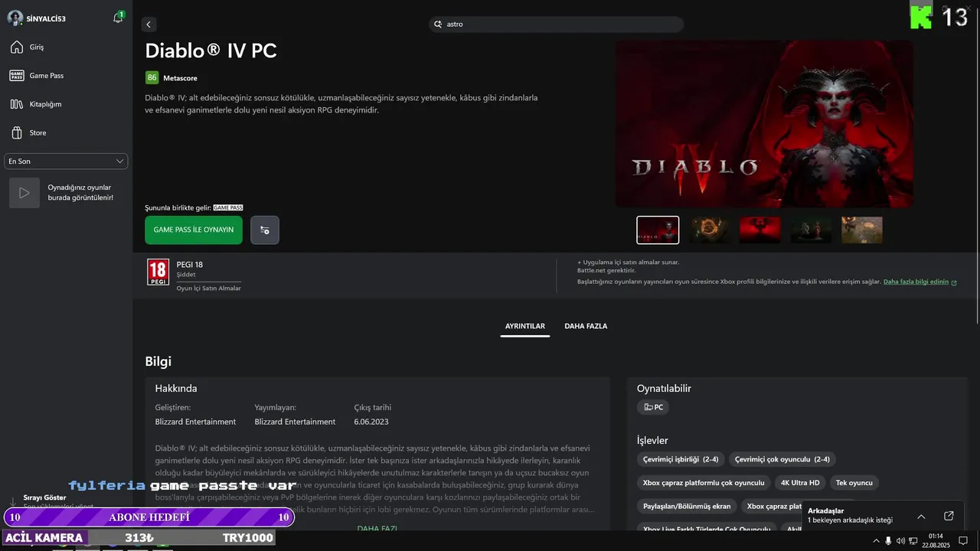Click the search magnifier icon
Viewport: 980px width, 551px height.
pyautogui.click(x=439, y=24)
